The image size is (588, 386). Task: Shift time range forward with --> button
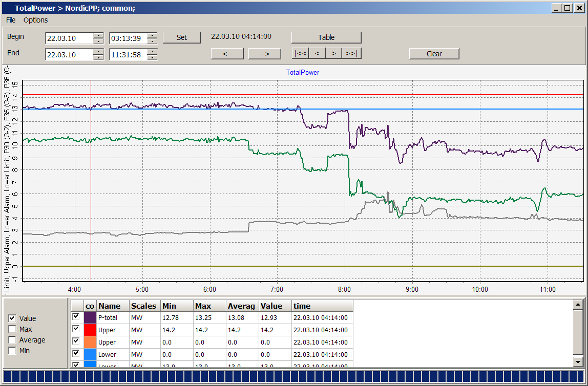(x=264, y=54)
